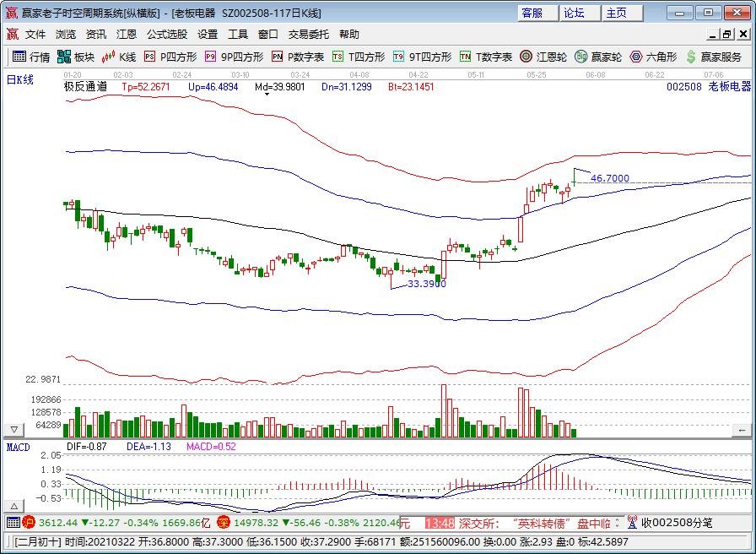Click the 日K线 period label
The height and width of the screenshot is (554, 756).
19,79
